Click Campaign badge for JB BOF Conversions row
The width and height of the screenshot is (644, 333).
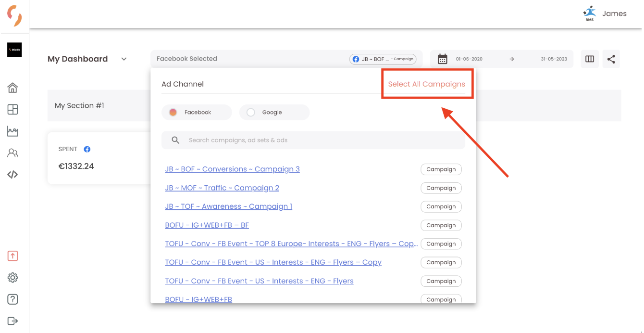pyautogui.click(x=441, y=169)
